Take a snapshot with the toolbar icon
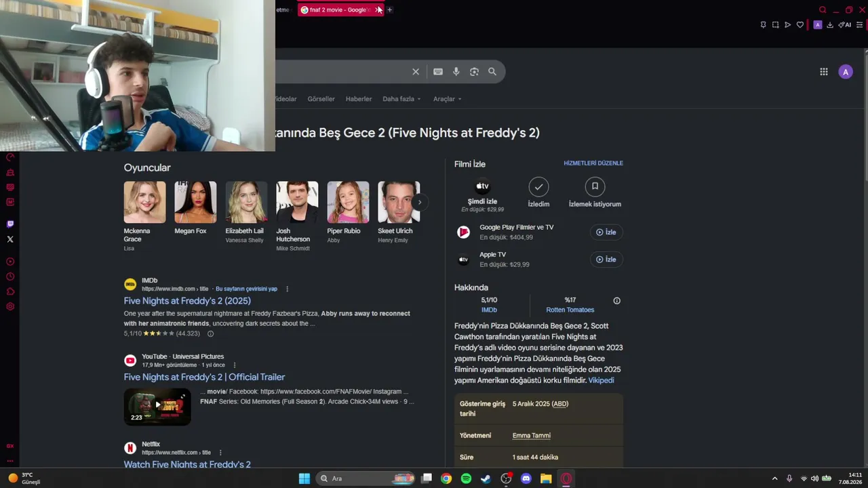Screen dimensions: 868x488 point(775,25)
